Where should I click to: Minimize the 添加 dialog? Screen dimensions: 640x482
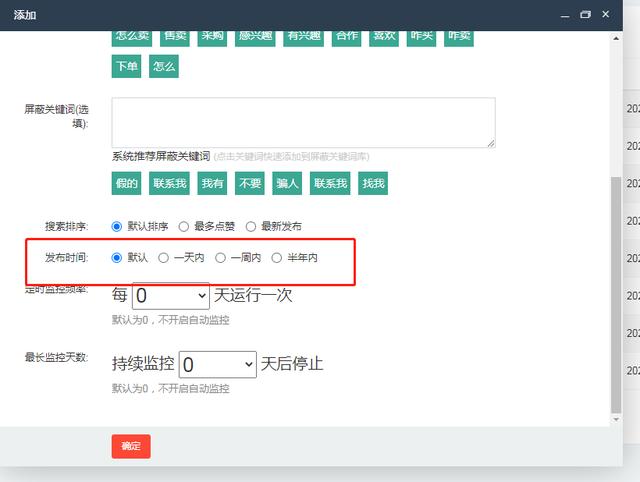[565, 15]
